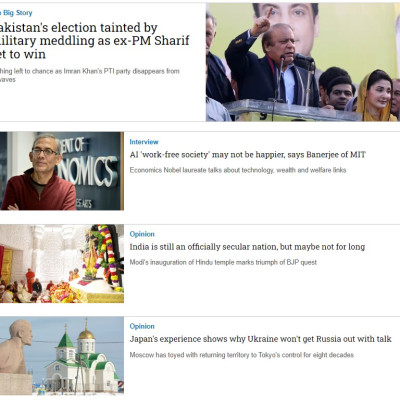Click the Opinion label above Japan article
The height and width of the screenshot is (400, 400).
click(142, 326)
